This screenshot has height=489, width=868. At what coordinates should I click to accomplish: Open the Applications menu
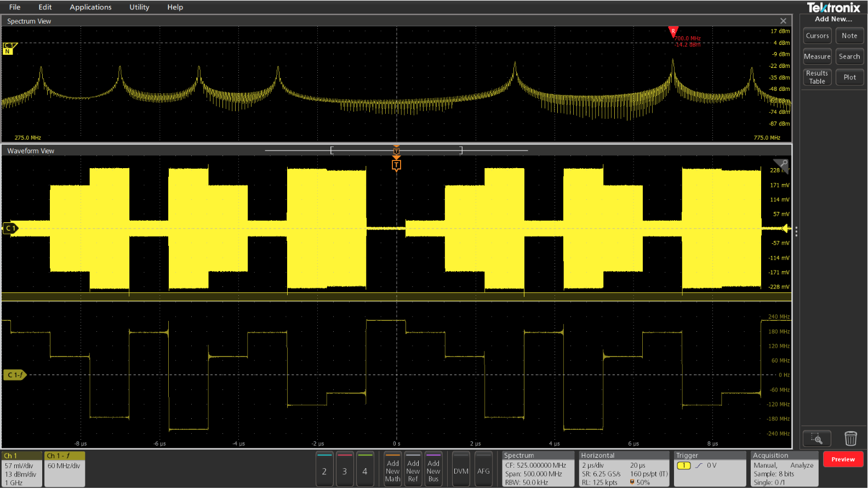[90, 7]
